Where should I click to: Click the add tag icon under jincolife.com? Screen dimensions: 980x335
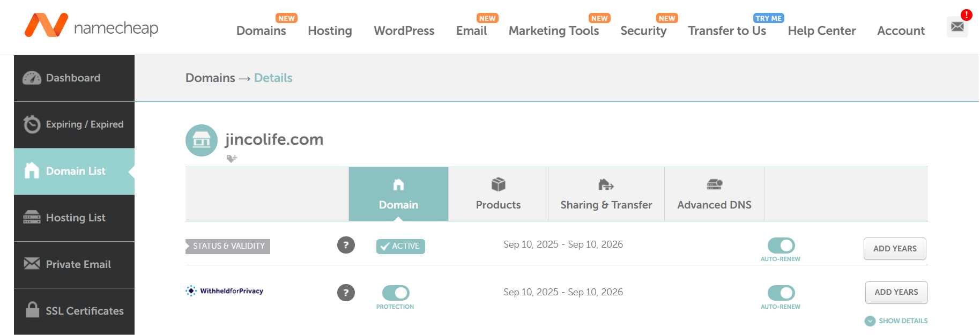click(x=232, y=158)
